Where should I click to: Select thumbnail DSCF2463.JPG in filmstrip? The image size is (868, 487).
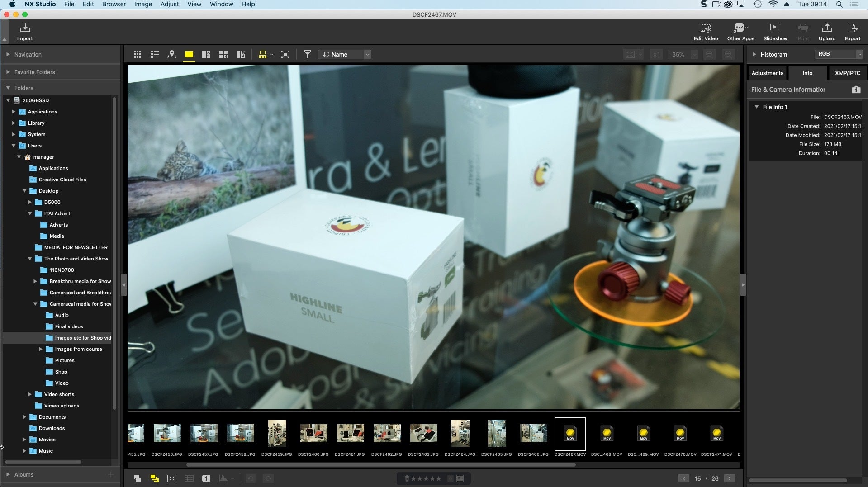423,433
